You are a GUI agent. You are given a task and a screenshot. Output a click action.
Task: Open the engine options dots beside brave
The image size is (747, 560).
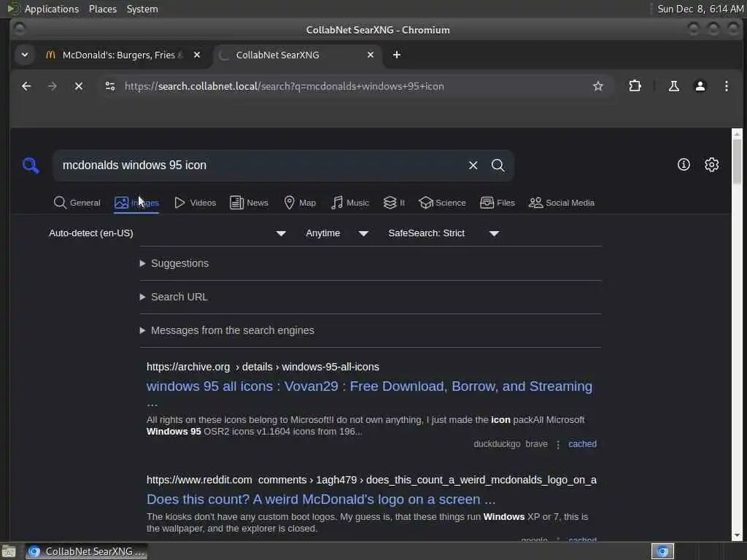(558, 444)
